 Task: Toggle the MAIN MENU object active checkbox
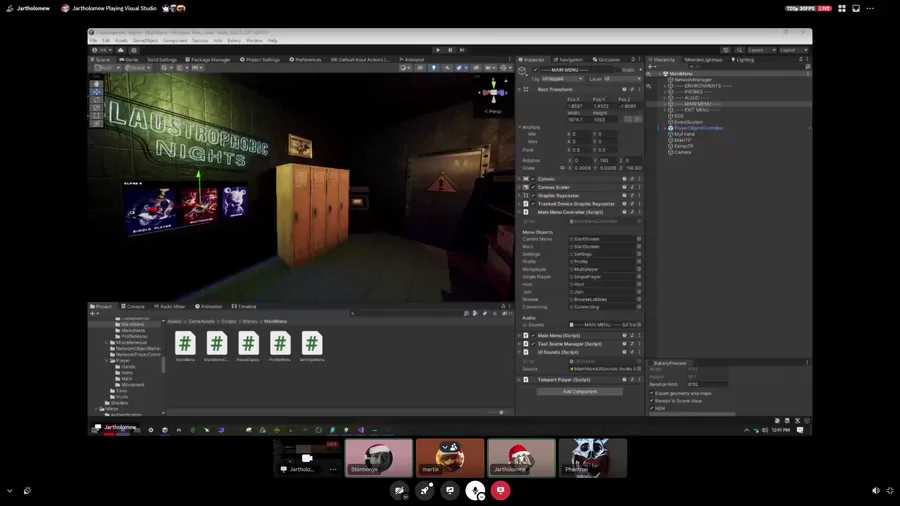(536, 70)
